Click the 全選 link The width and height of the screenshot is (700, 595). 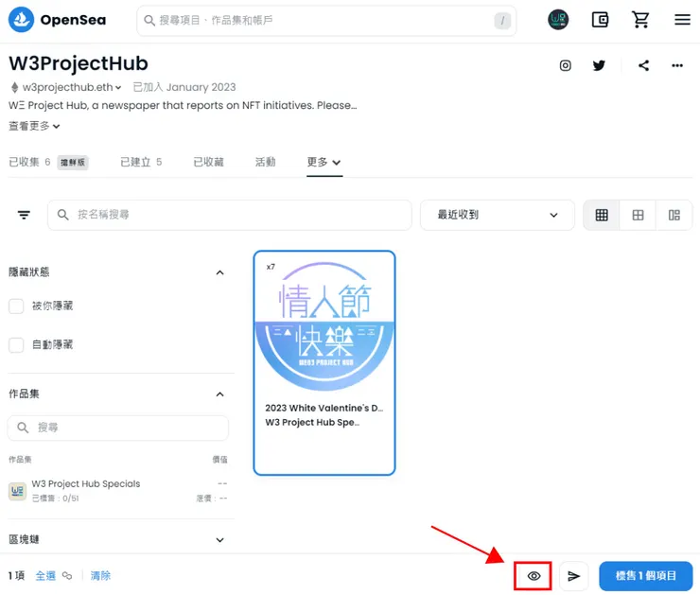45,575
